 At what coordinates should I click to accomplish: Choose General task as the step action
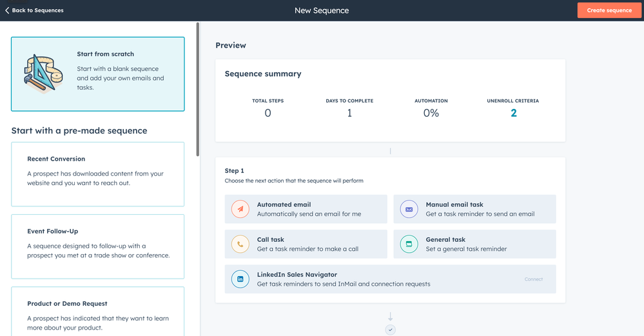[x=474, y=244]
